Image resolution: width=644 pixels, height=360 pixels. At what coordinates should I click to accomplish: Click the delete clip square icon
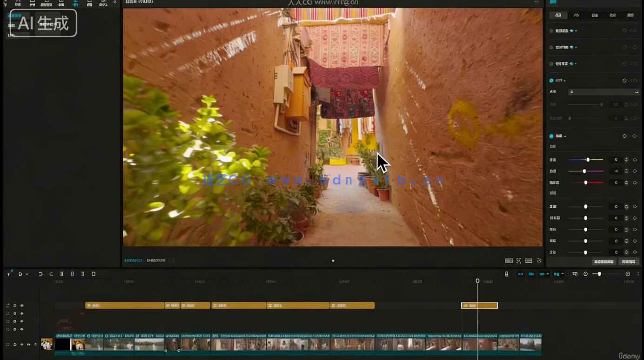tap(94, 274)
